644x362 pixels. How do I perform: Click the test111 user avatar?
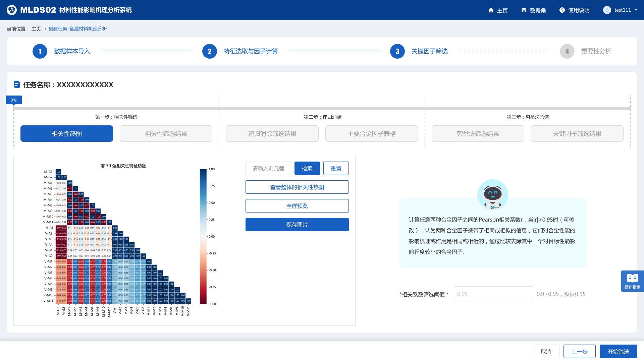(x=607, y=10)
